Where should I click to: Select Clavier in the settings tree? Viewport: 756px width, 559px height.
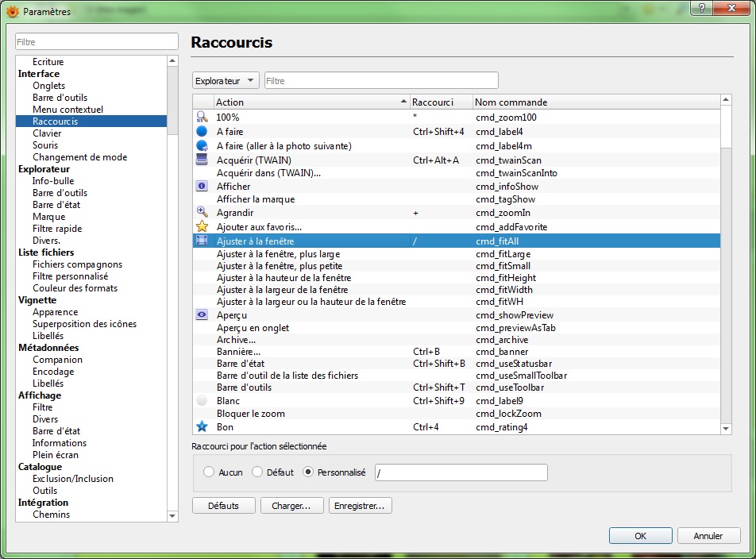(x=47, y=133)
